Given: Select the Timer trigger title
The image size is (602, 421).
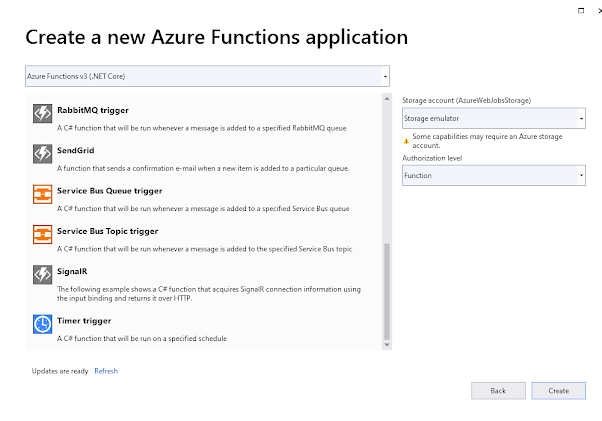Looking at the screenshot, I should 84,321.
